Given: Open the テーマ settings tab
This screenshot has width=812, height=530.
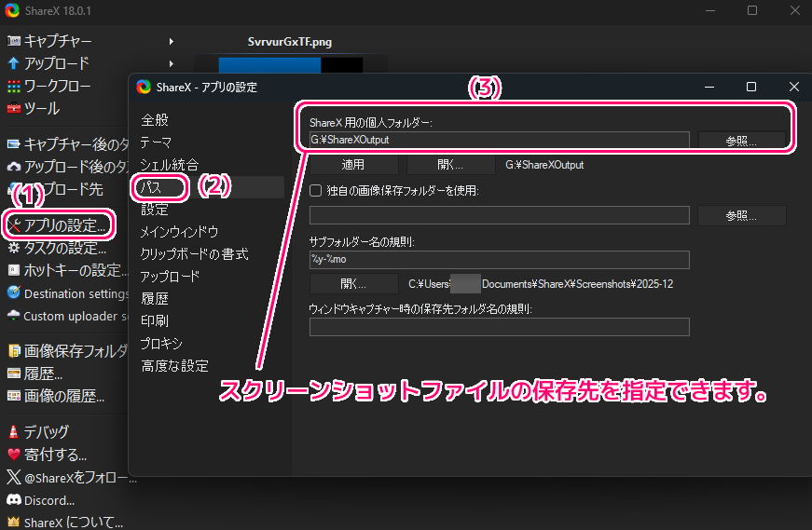Looking at the screenshot, I should tap(156, 143).
